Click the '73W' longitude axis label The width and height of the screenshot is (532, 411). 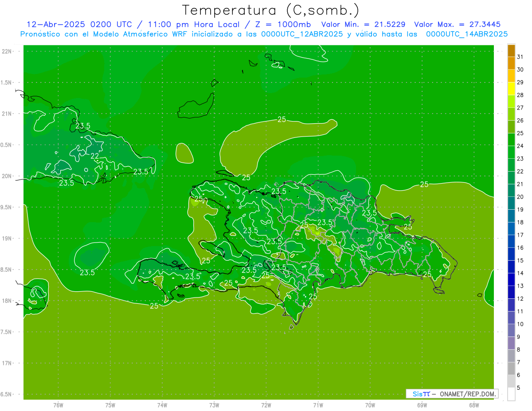[214, 405]
